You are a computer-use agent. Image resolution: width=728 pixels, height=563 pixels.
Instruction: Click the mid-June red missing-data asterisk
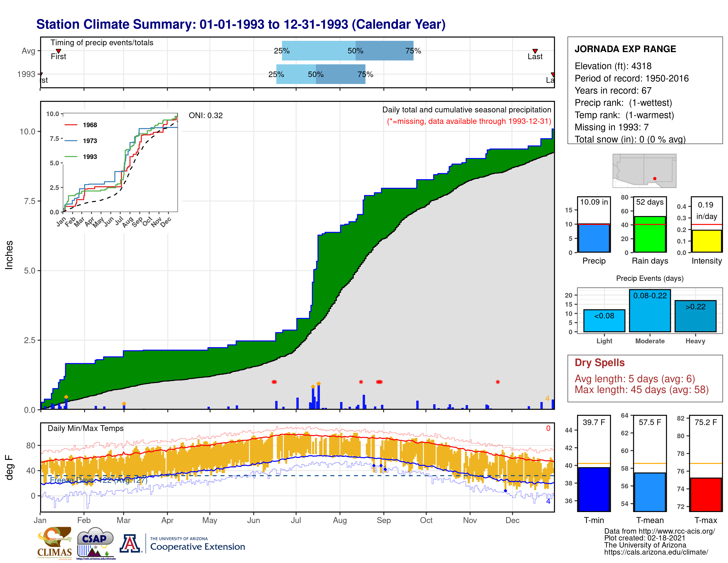click(x=274, y=382)
